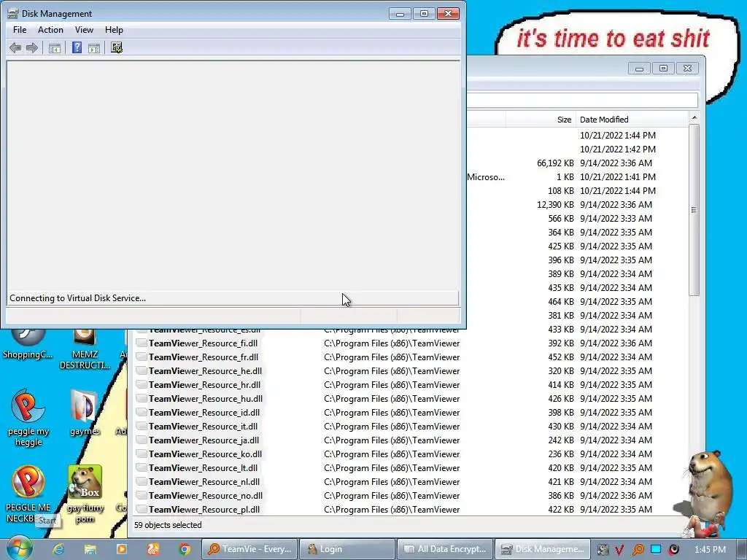Viewport: 747px width, 560px height.
Task: Click the 66,192 KB size cell
Action: pyautogui.click(x=555, y=163)
